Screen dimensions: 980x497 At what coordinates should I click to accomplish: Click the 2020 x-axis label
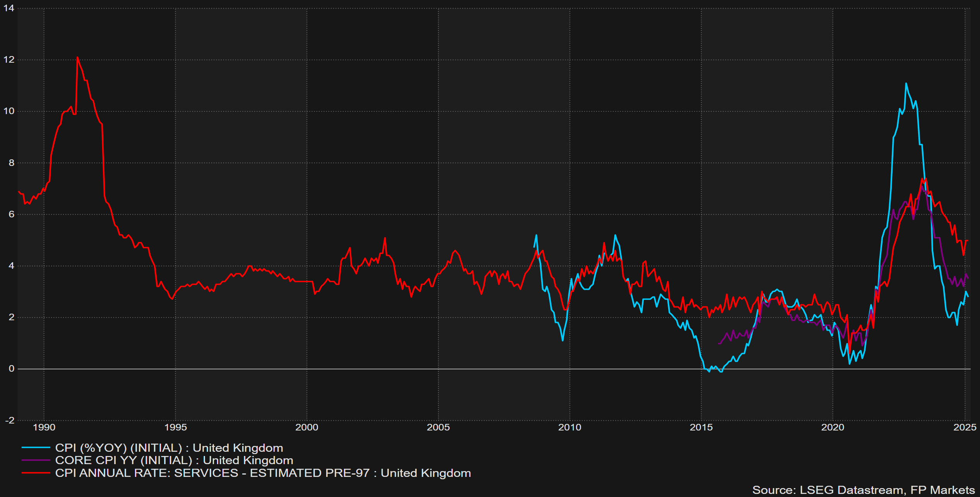tap(833, 427)
